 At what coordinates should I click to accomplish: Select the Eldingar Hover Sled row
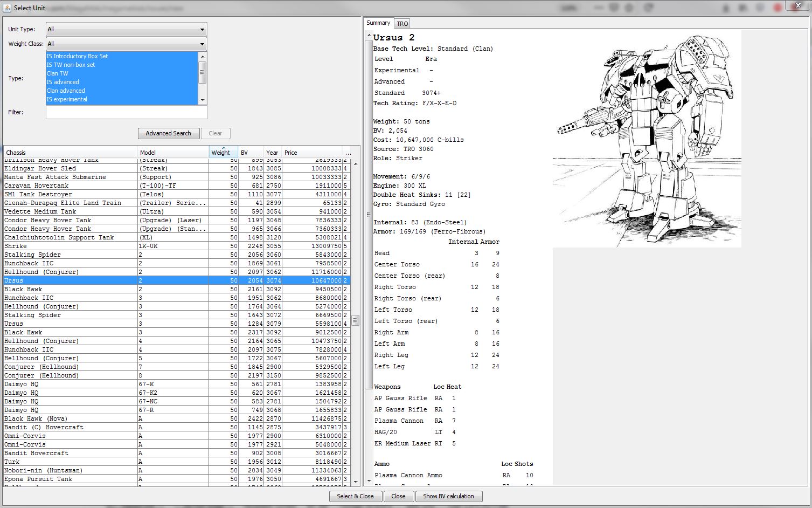click(177, 168)
